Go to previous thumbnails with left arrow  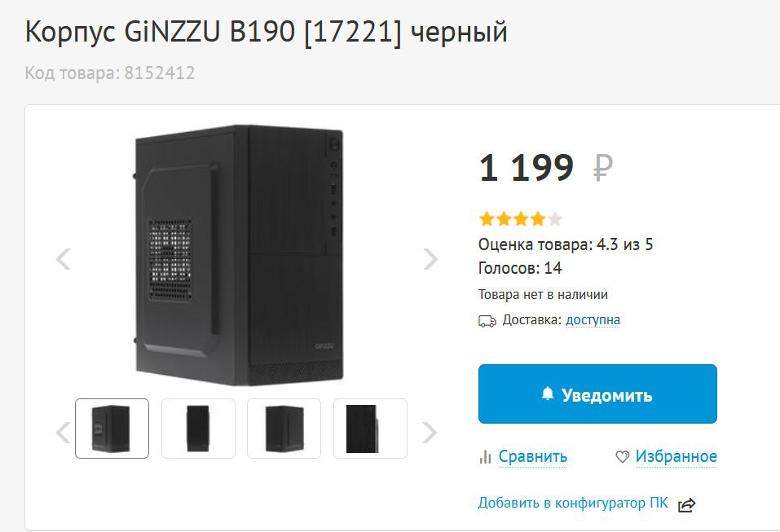click(x=64, y=432)
